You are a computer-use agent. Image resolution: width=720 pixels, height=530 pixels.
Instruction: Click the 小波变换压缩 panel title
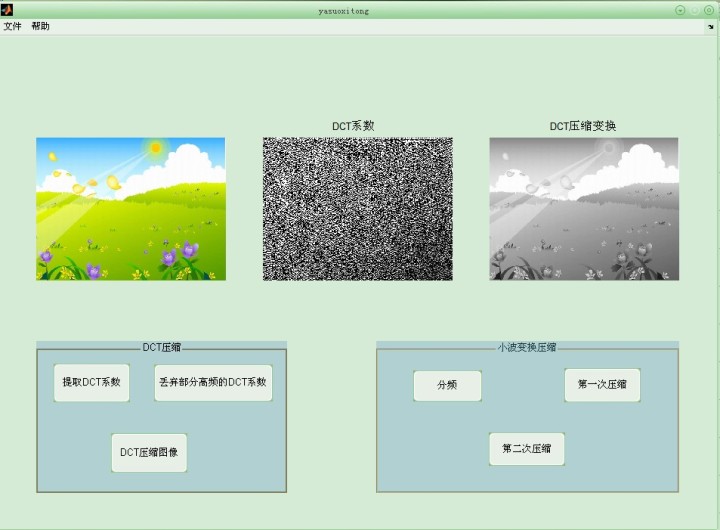pyautogui.click(x=527, y=347)
